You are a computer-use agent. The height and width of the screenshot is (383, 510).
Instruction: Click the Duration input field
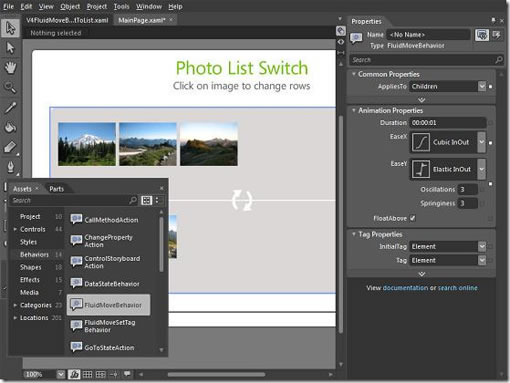(x=447, y=123)
